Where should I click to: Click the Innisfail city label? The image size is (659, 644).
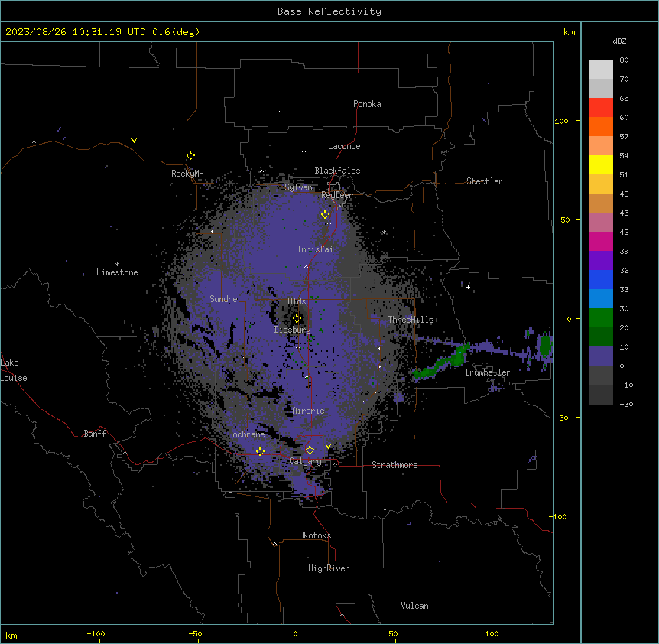[x=317, y=249]
